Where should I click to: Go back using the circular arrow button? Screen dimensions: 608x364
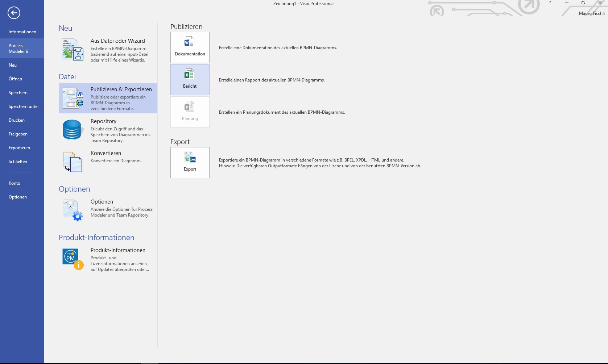(x=14, y=13)
